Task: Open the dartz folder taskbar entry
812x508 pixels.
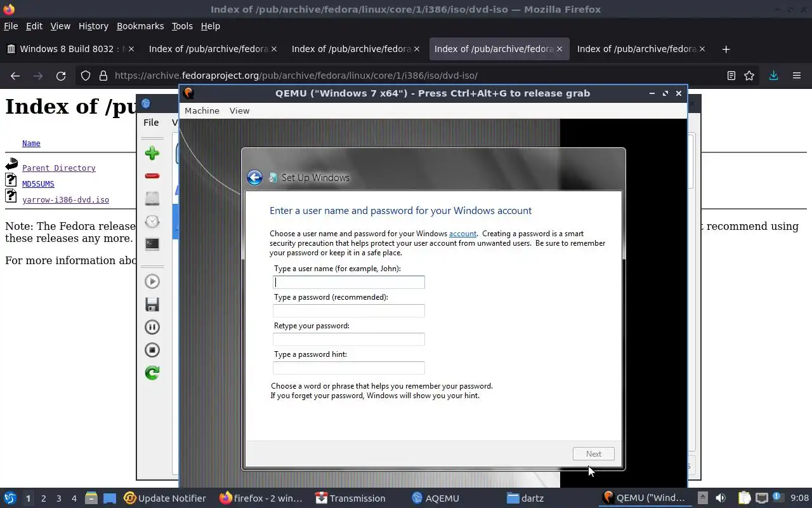Action: (525, 498)
